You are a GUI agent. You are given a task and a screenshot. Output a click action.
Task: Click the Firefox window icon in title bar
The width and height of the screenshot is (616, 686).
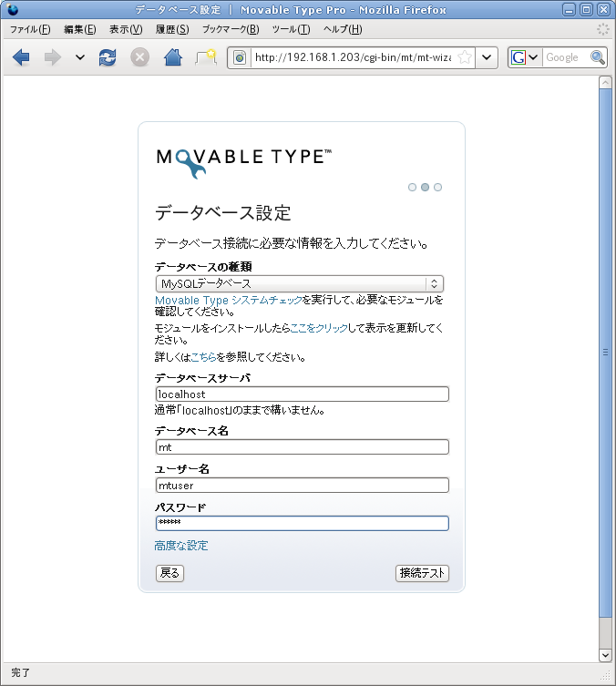[x=12, y=10]
